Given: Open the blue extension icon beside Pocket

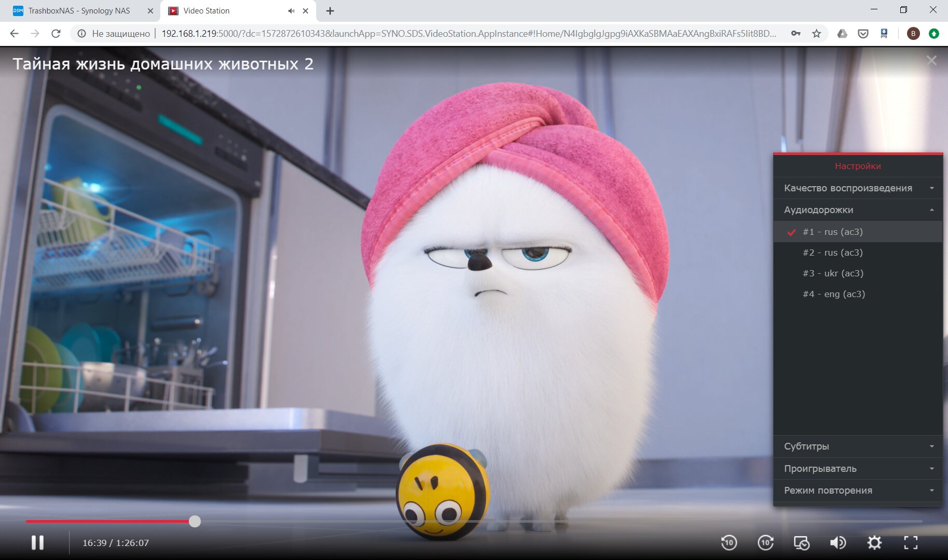Looking at the screenshot, I should pos(884,34).
